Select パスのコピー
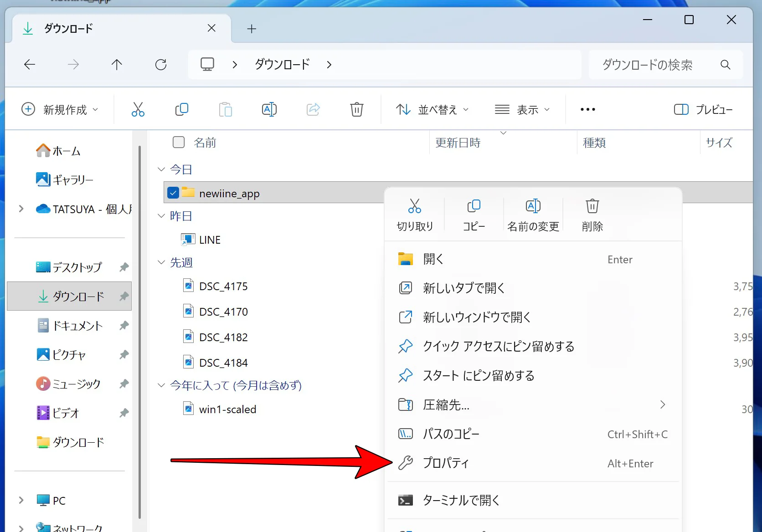Viewport: 762px width, 532px height. 533,434
